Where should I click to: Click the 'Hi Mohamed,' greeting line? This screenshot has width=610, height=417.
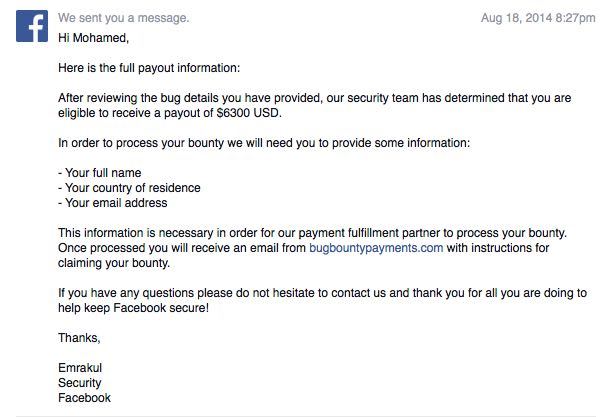(x=93, y=38)
